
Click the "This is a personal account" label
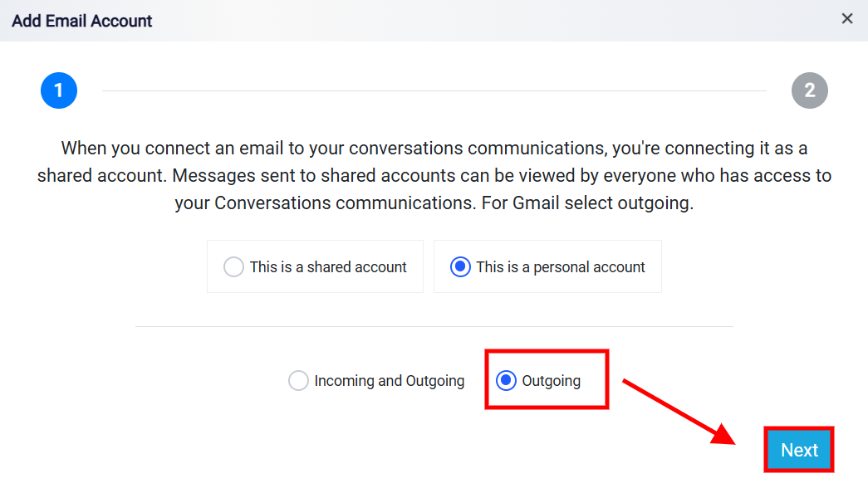pos(561,267)
